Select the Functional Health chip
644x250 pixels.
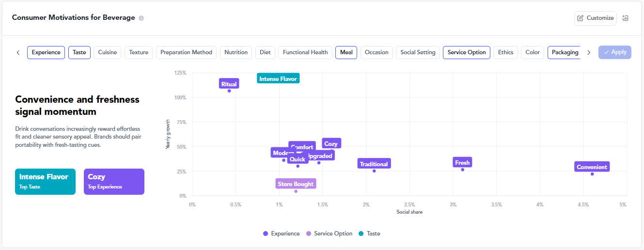pos(305,52)
